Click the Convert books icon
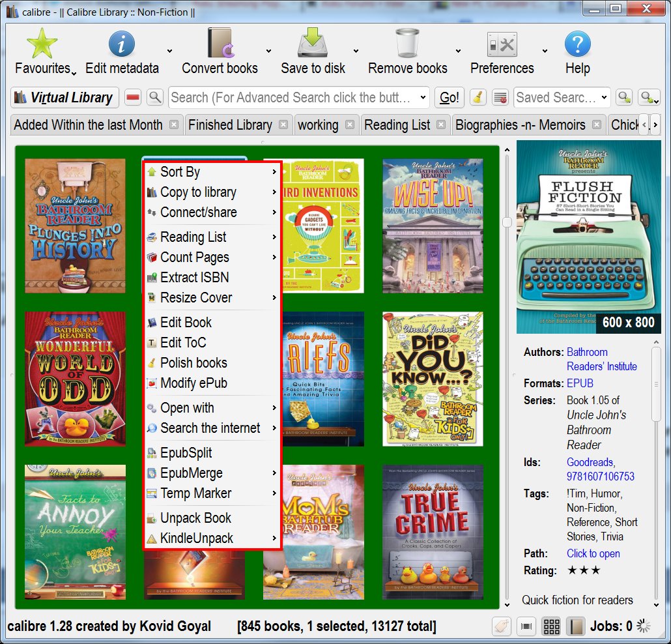 220,42
